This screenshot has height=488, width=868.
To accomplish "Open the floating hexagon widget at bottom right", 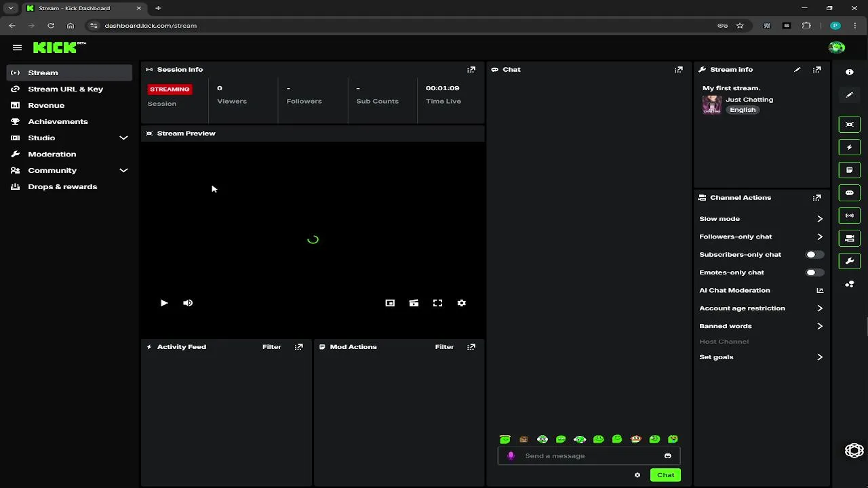I will [x=854, y=450].
